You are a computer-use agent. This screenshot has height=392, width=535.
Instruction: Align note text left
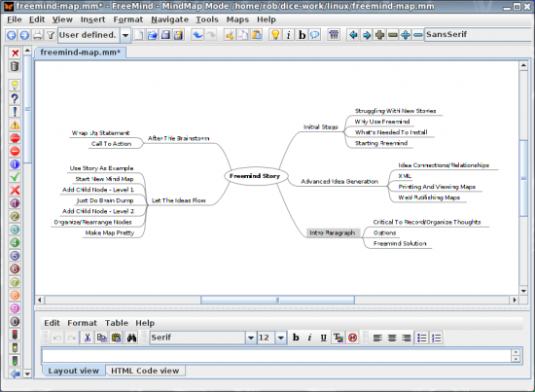377,338
